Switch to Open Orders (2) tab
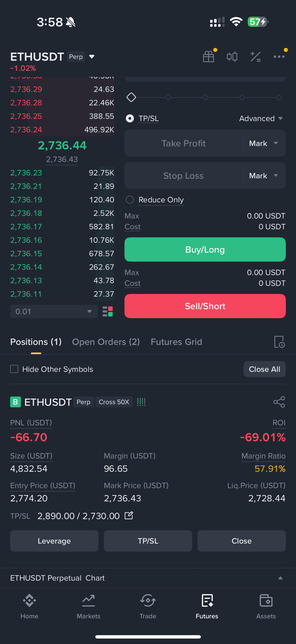Screen dimensions: 296x644 [x=106, y=342]
